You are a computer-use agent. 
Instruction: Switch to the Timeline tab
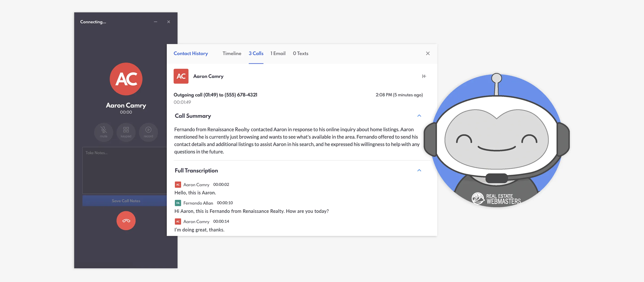232,53
